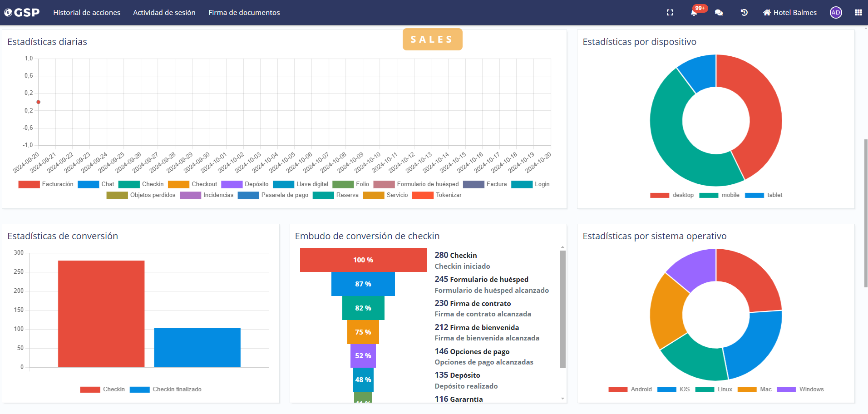Click the GSP logo
868x414 pixels.
(22, 13)
